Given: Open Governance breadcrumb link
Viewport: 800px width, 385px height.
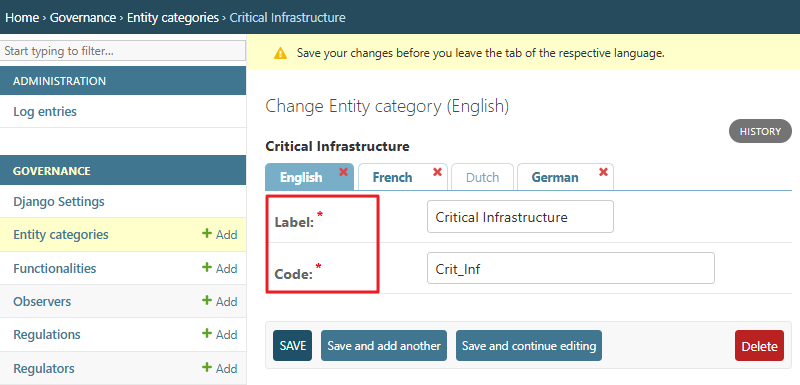Looking at the screenshot, I should point(83,18).
